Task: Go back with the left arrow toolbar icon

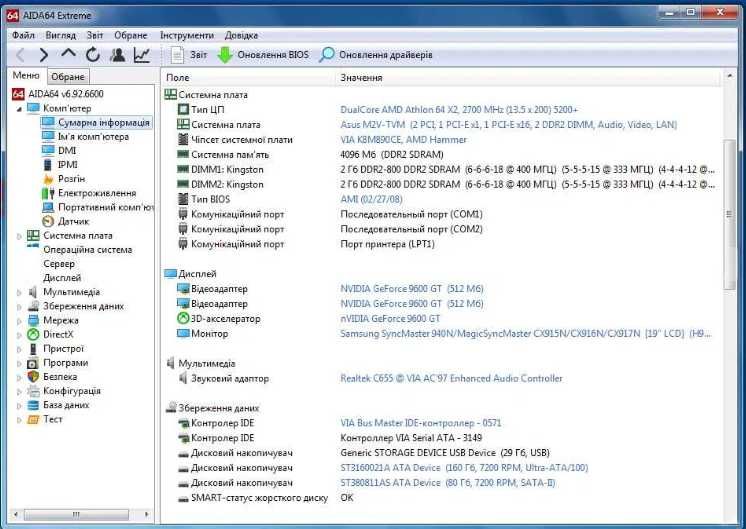Action: (20, 55)
